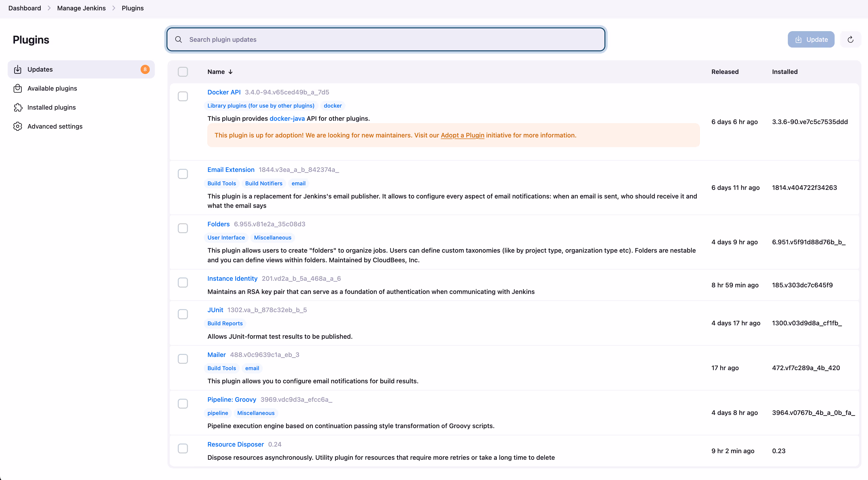Click the orange 8 updates badge
The image size is (868, 480).
click(x=145, y=69)
